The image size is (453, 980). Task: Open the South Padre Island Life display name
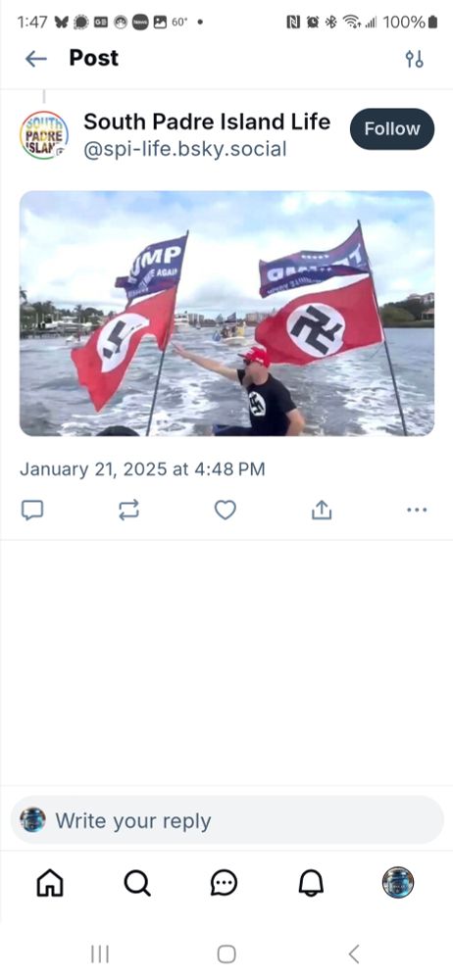pos(207,122)
